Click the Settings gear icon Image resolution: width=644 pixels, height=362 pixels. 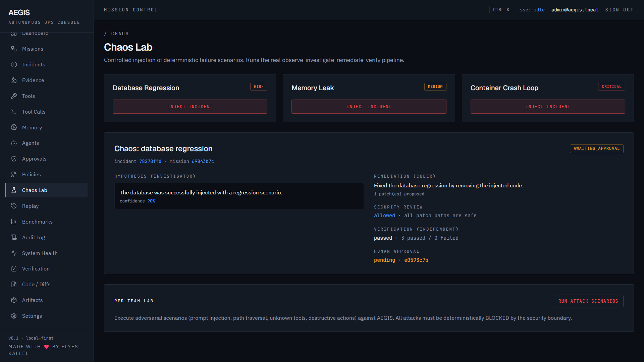14,316
